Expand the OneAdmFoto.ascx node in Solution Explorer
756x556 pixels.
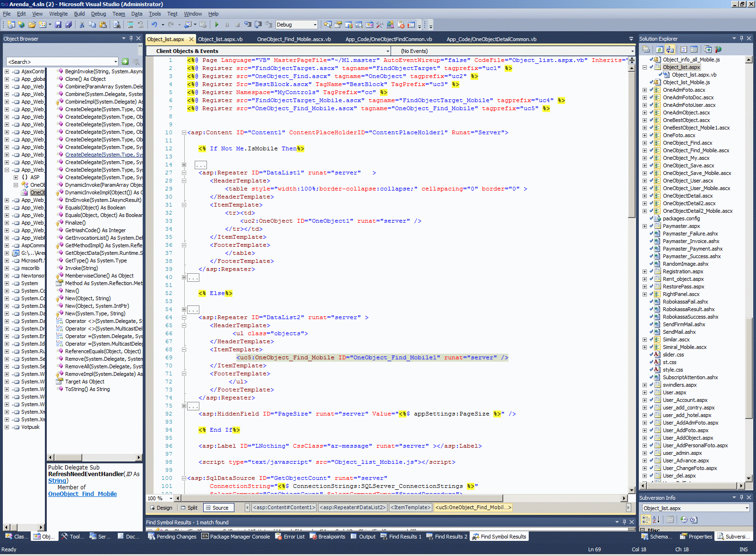(x=644, y=90)
